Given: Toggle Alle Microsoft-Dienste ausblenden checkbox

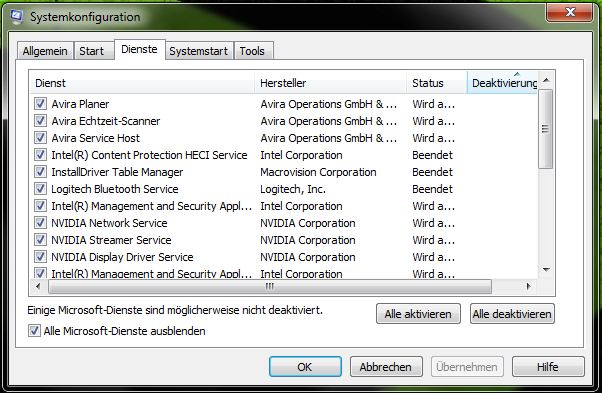Looking at the screenshot, I should tap(34, 330).
